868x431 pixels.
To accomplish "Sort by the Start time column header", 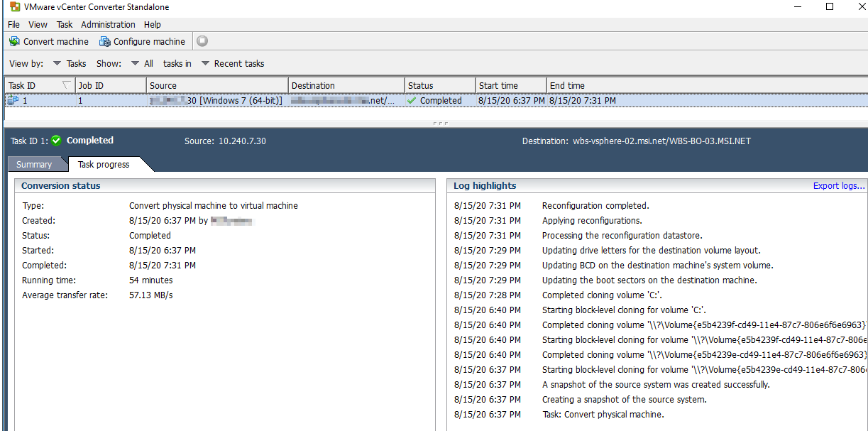I will 511,85.
